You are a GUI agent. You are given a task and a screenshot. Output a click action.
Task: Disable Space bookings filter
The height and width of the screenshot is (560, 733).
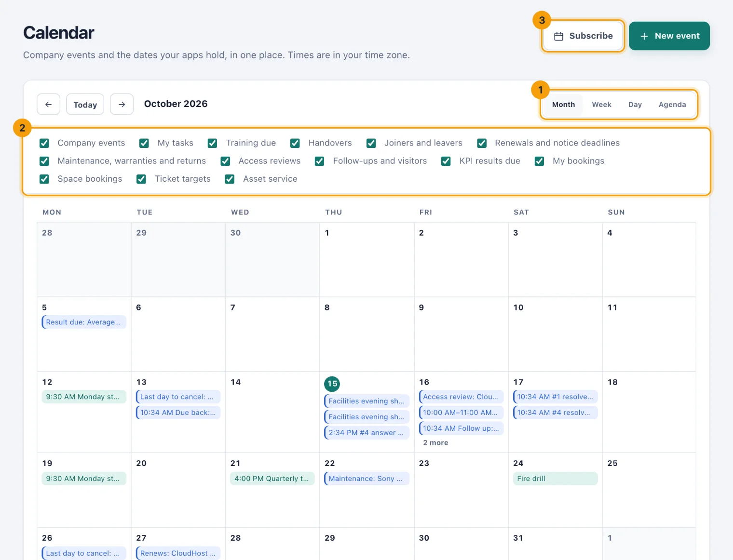(44, 179)
